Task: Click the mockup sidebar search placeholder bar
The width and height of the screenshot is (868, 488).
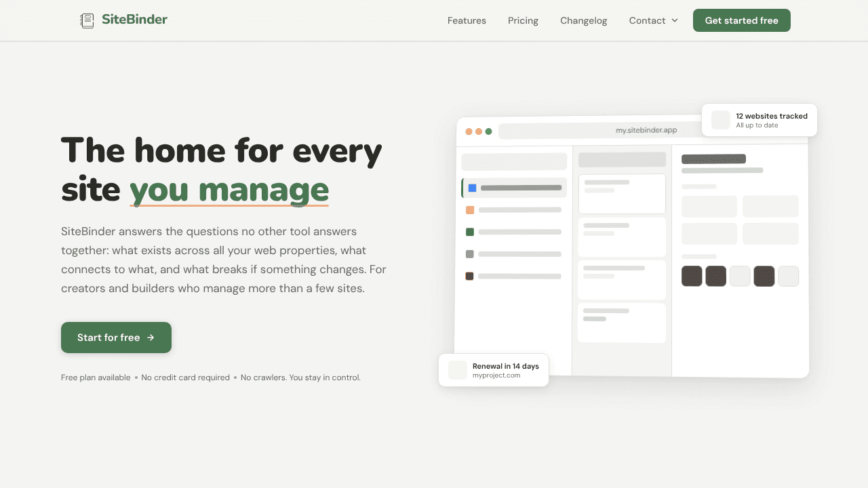Action: click(514, 162)
